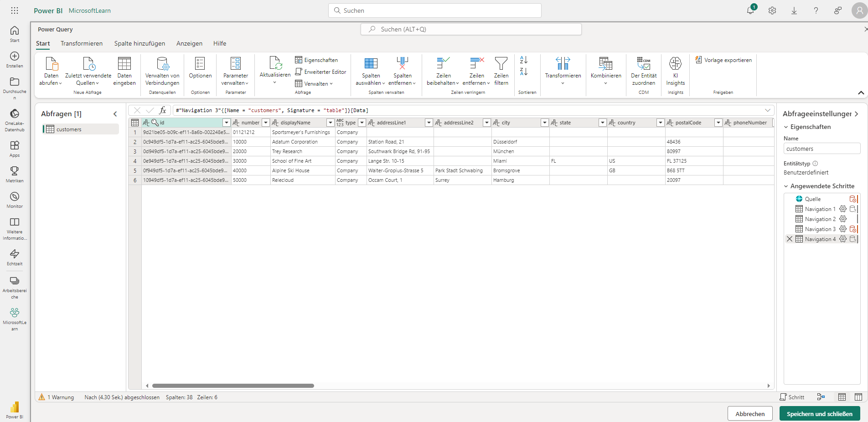This screenshot has height=422, width=868.
Task: Click the Power Query search box
Action: tap(471, 29)
